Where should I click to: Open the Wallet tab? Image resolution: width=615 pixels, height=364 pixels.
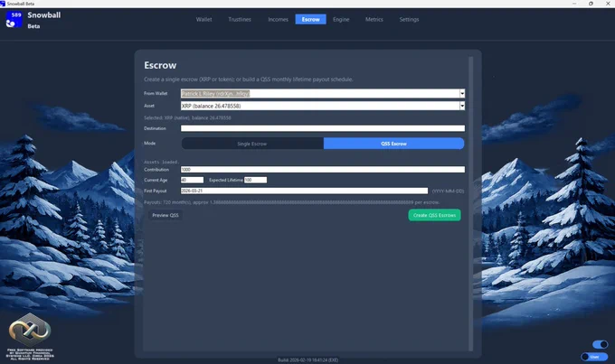[x=204, y=19]
